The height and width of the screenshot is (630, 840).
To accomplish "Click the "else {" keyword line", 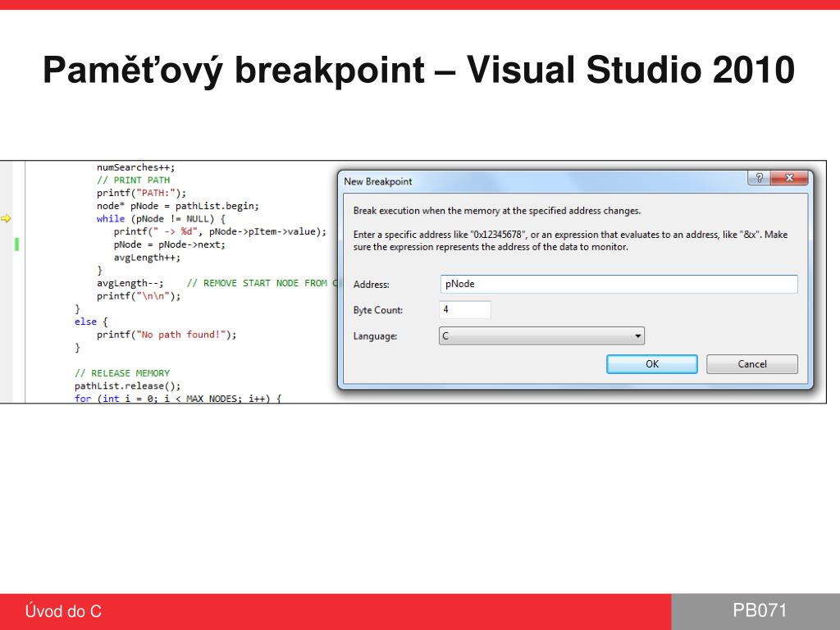I will [x=91, y=322].
